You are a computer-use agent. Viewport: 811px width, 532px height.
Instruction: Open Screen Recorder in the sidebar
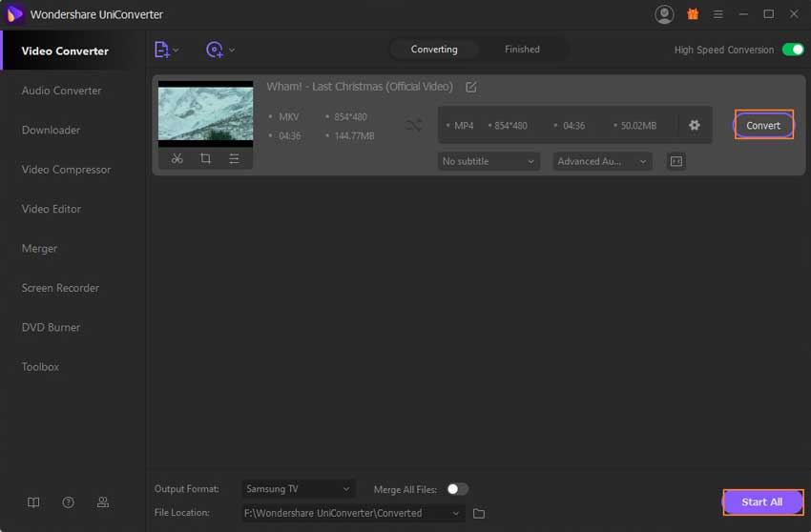pos(60,288)
